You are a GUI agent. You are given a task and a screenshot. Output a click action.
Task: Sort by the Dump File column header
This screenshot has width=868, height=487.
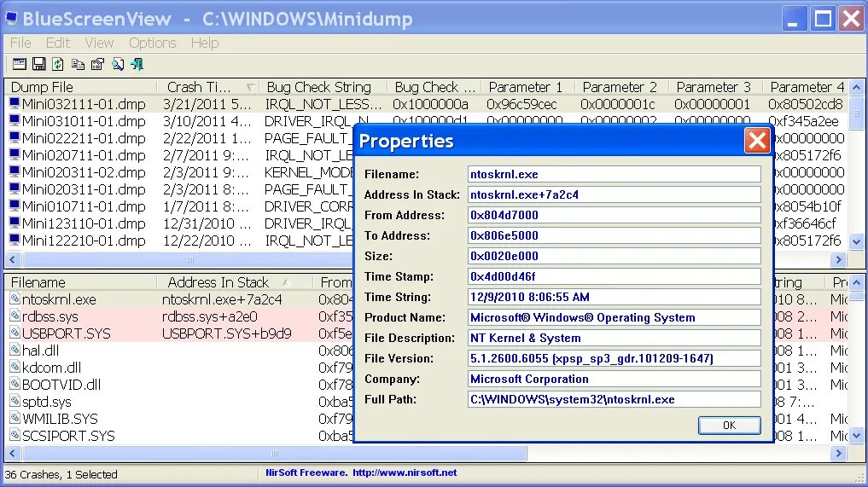(81, 87)
